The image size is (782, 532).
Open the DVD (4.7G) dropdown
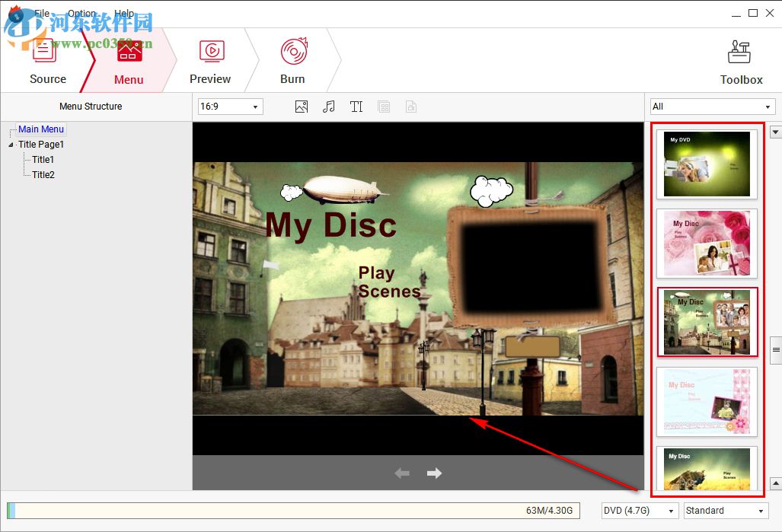pyautogui.click(x=639, y=510)
